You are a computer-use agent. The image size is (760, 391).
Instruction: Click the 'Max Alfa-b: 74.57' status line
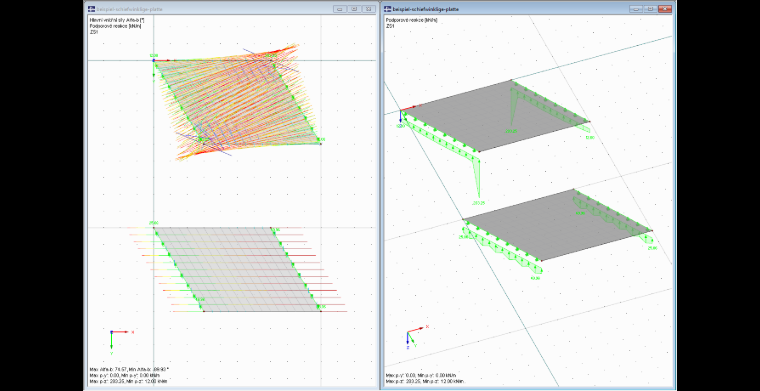(x=129, y=370)
